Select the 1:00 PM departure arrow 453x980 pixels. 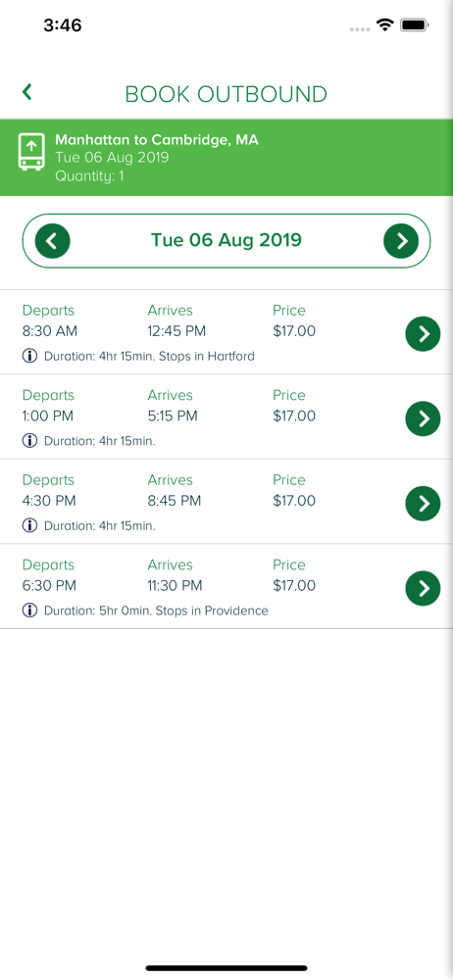click(x=423, y=418)
